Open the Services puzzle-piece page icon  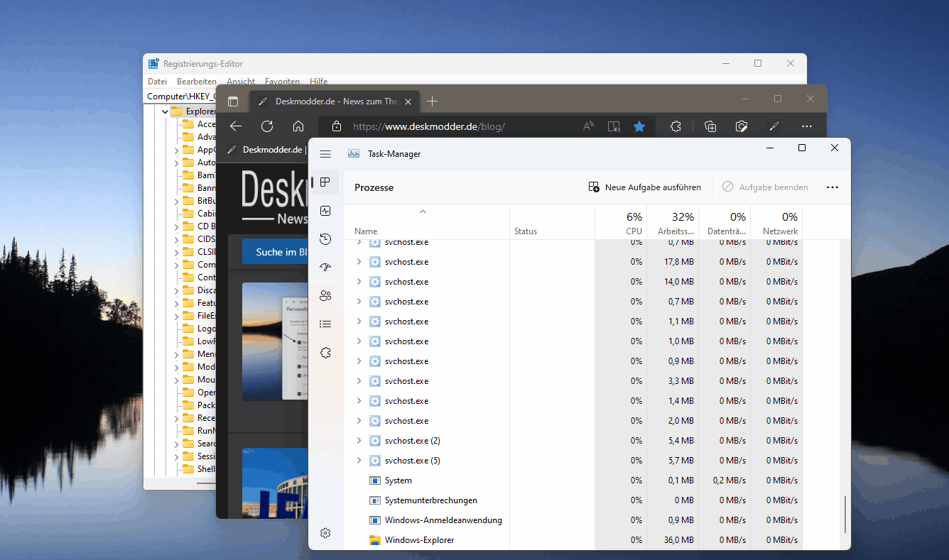pos(325,353)
